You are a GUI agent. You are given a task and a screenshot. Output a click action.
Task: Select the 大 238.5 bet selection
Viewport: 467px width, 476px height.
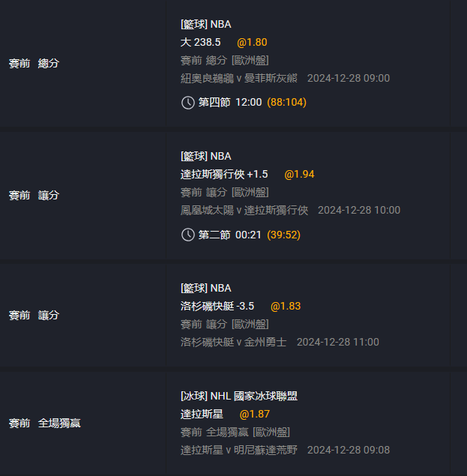coord(201,42)
